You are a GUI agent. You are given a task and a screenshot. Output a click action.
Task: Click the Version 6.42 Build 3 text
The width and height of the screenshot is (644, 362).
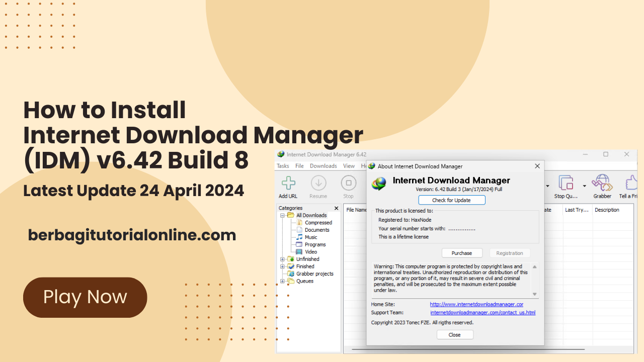pyautogui.click(x=459, y=189)
